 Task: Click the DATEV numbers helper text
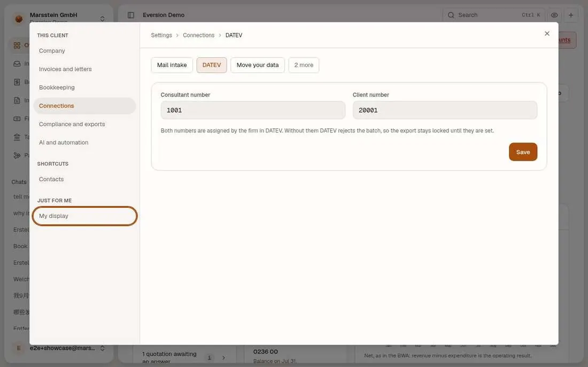327,130
